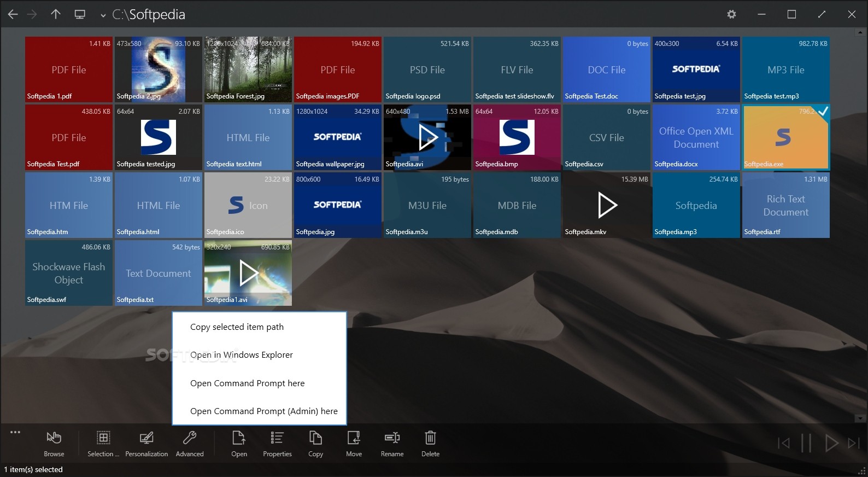Select the Softpedia test.mp3 tile

pos(786,69)
